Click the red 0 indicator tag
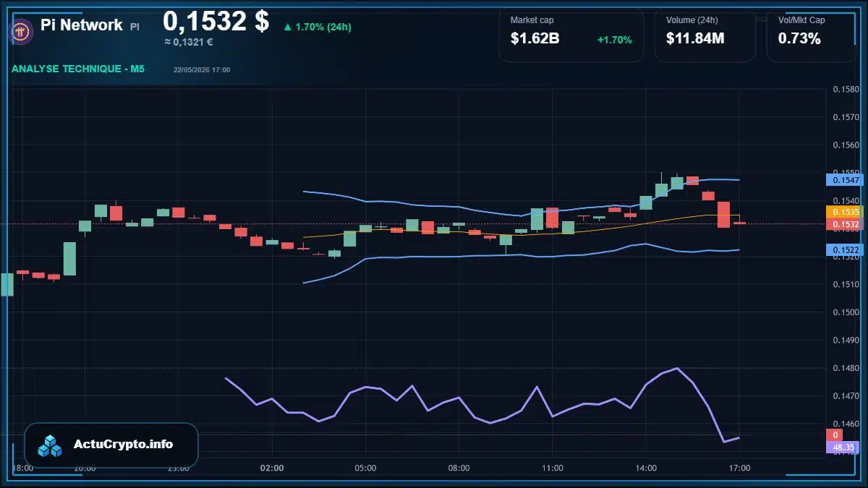 [x=835, y=435]
